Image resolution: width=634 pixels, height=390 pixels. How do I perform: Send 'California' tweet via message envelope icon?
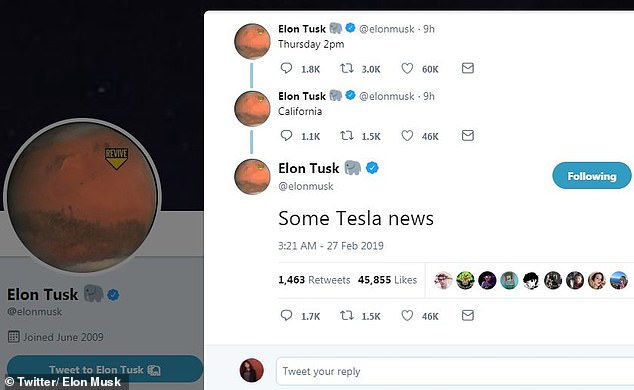[468, 135]
